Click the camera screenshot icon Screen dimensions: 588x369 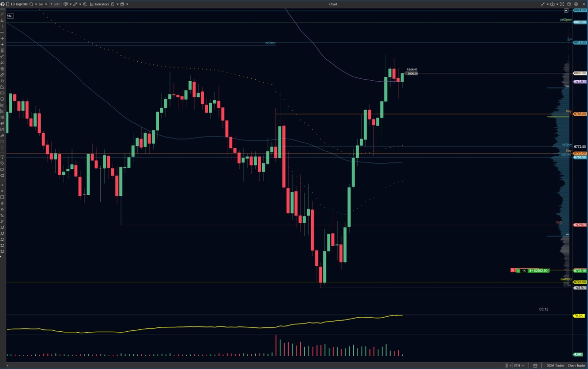point(552,4)
